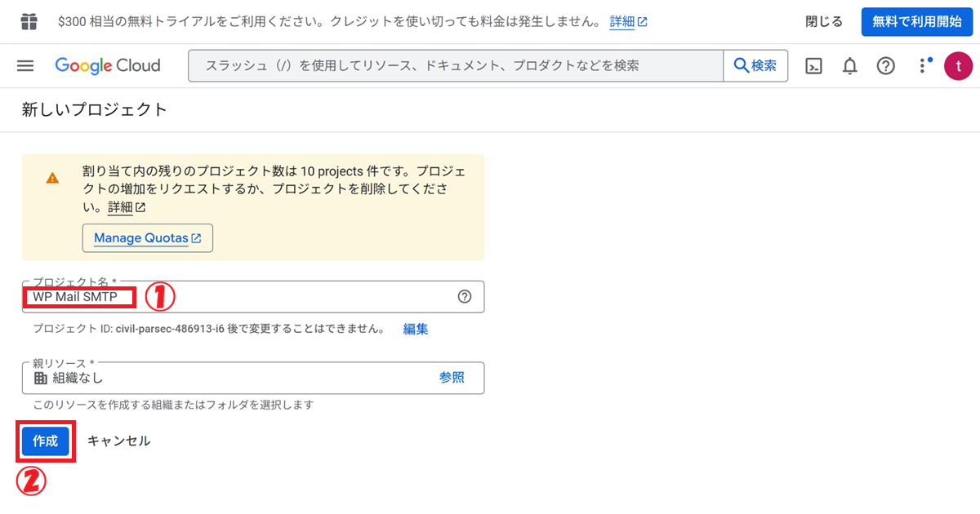Click the 作成 create button
980x514 pixels.
46,441
